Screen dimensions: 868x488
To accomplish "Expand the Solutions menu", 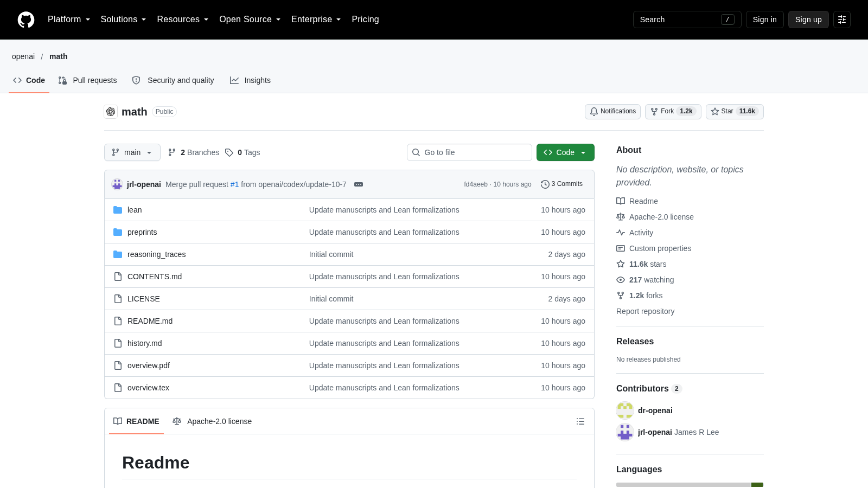I will (x=123, y=20).
